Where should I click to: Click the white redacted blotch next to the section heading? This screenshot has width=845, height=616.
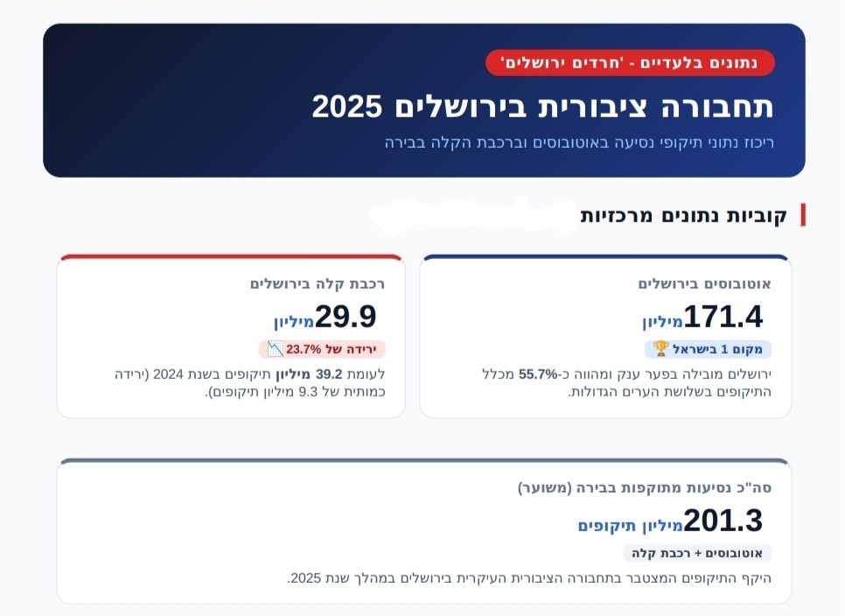coord(473,217)
